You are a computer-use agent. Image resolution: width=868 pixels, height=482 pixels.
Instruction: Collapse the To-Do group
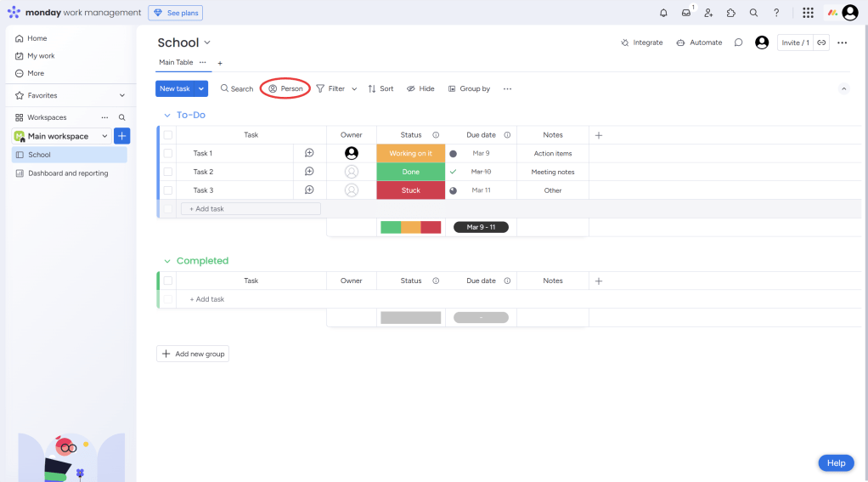coord(166,115)
